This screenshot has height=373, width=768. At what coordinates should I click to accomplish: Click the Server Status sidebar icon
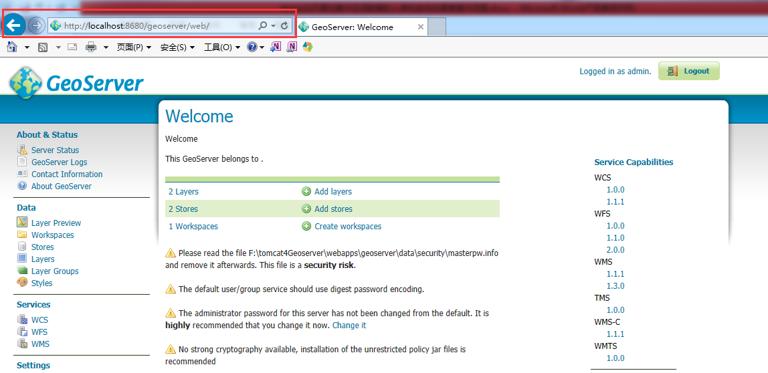coord(22,150)
